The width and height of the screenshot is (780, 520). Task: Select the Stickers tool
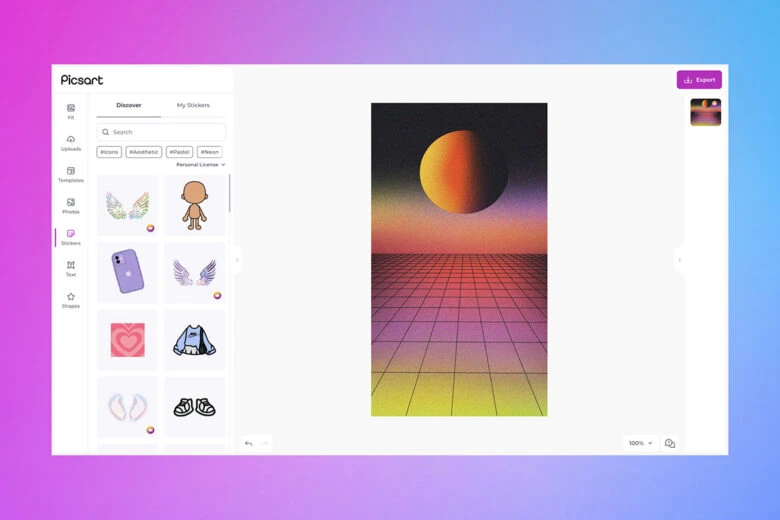70,237
